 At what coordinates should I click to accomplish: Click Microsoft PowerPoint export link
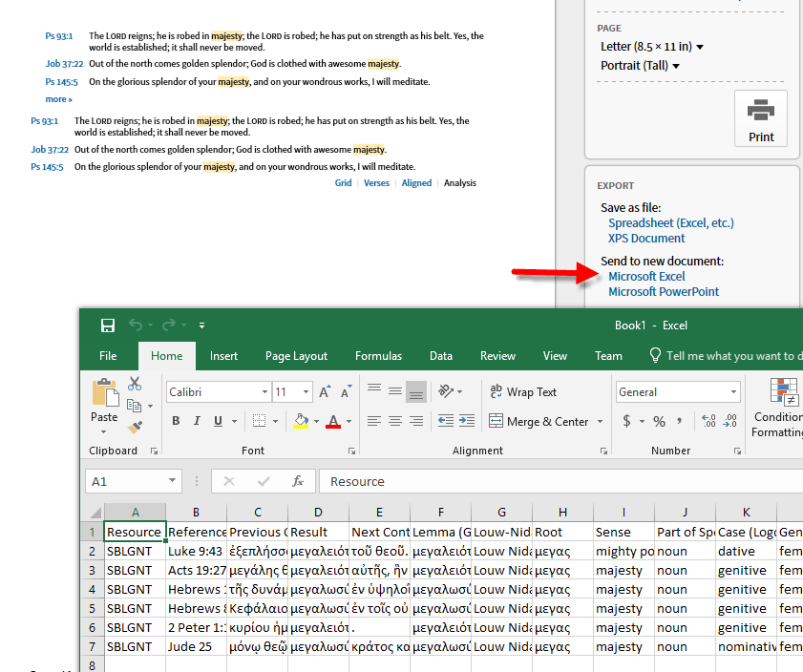[664, 292]
